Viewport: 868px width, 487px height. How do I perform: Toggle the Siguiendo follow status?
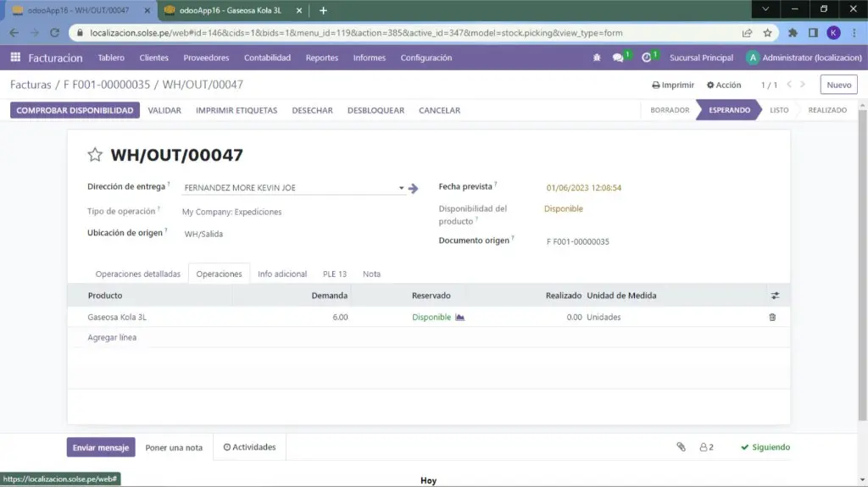tap(765, 447)
